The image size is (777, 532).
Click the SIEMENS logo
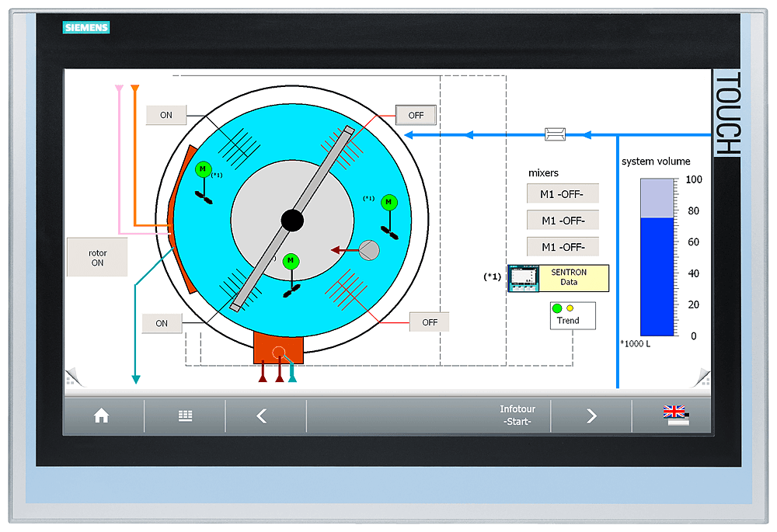85,27
